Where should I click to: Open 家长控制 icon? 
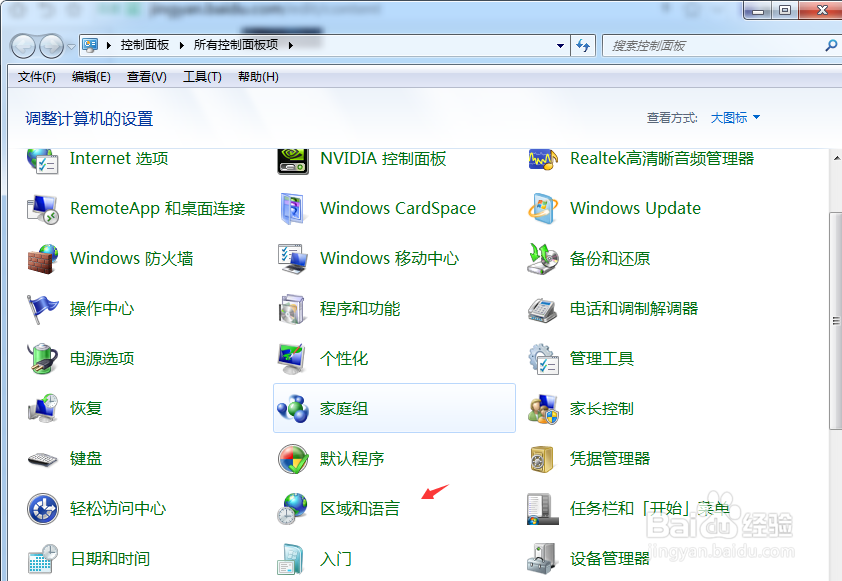543,409
